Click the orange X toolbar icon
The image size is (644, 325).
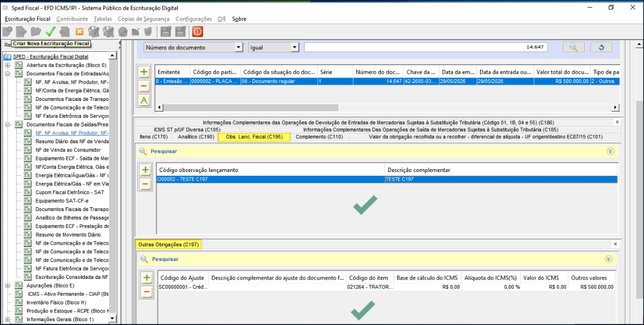tap(79, 31)
